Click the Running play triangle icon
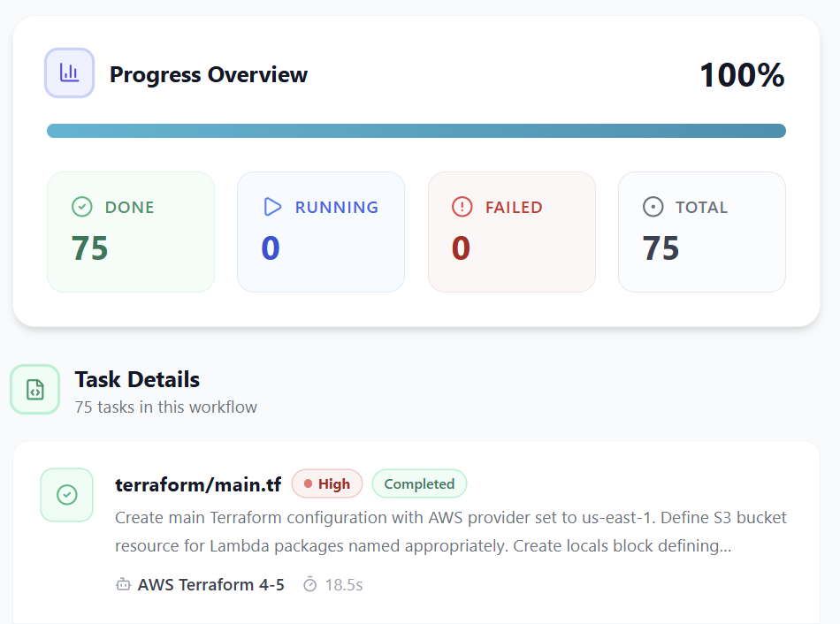The image size is (840, 624). pos(272,207)
